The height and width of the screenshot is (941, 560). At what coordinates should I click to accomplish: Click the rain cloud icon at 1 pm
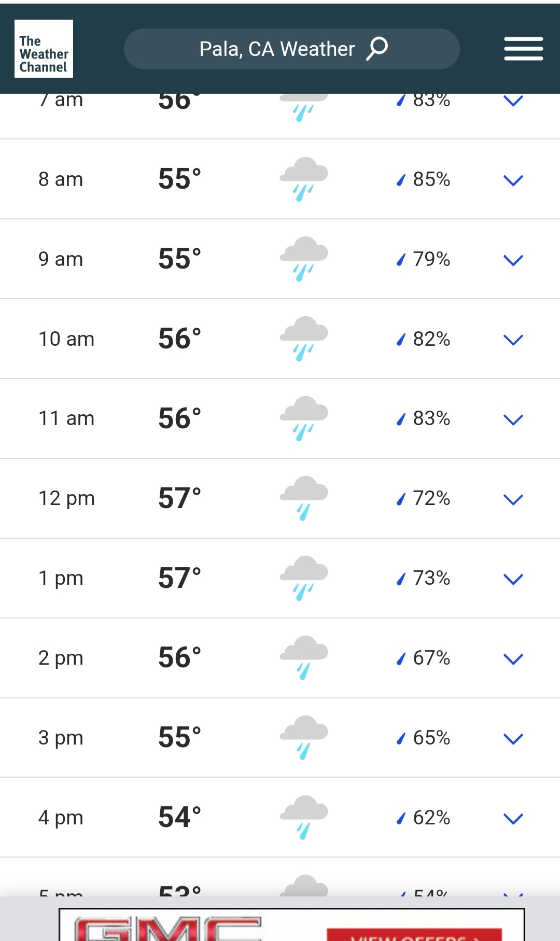tap(304, 578)
